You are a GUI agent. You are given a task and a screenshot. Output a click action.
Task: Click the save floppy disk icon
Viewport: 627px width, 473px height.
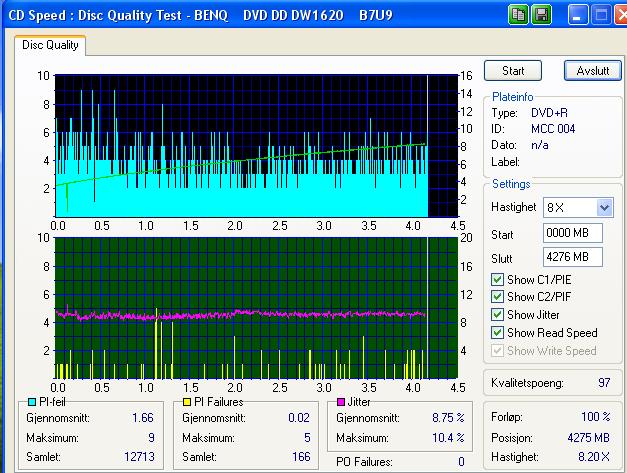coord(541,15)
